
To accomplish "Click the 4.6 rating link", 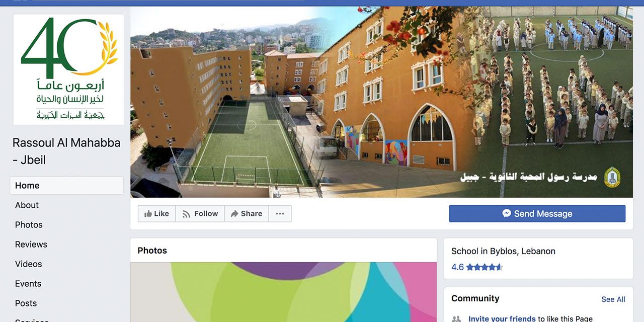I will tap(457, 267).
